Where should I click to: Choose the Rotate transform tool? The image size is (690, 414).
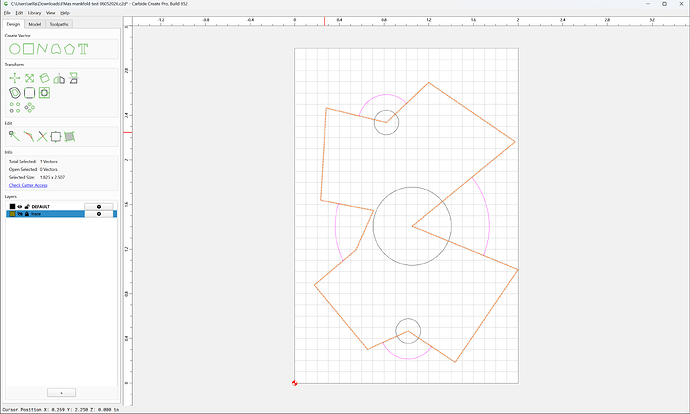coord(44,78)
